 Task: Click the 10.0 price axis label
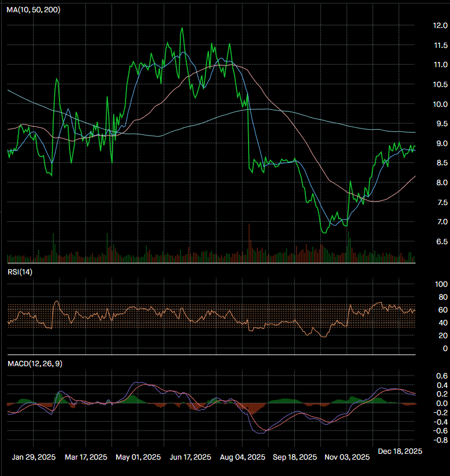pyautogui.click(x=440, y=105)
